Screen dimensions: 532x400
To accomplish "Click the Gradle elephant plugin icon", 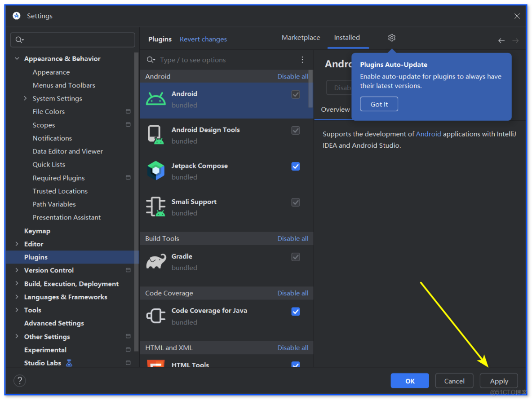I will pyautogui.click(x=155, y=261).
